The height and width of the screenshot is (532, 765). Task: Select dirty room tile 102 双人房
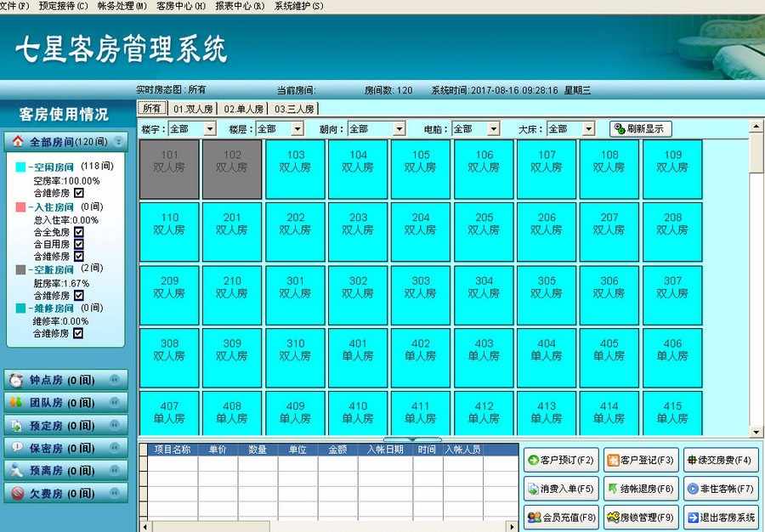(x=232, y=169)
